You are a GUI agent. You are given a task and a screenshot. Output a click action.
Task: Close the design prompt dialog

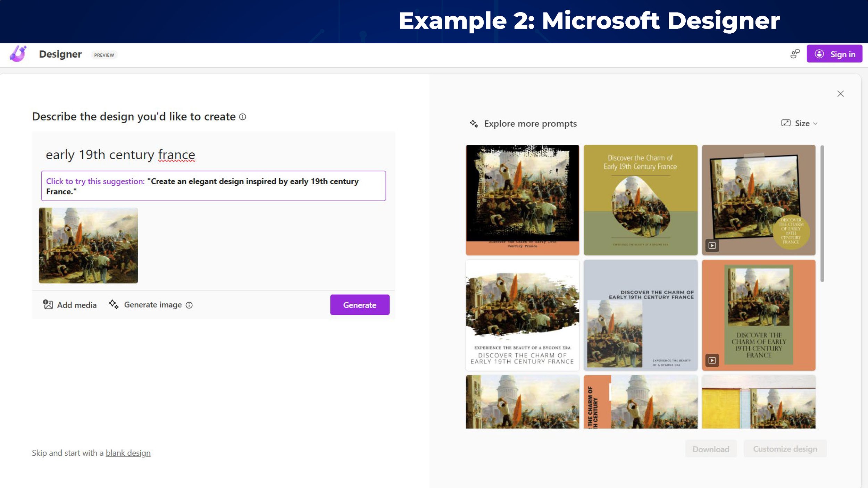point(840,94)
